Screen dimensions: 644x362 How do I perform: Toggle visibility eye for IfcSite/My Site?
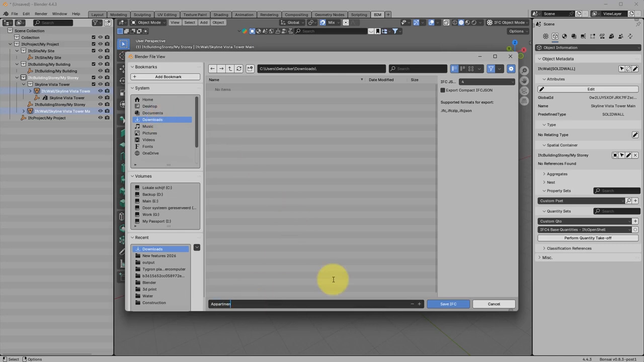tap(100, 51)
